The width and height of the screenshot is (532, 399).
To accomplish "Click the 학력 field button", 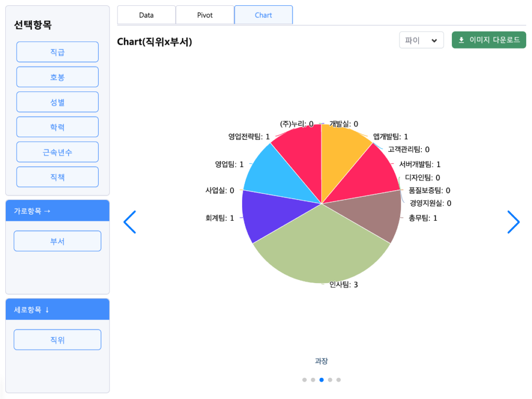I will [57, 127].
